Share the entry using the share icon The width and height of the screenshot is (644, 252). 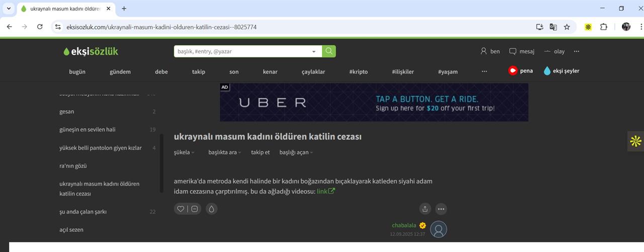(425, 209)
